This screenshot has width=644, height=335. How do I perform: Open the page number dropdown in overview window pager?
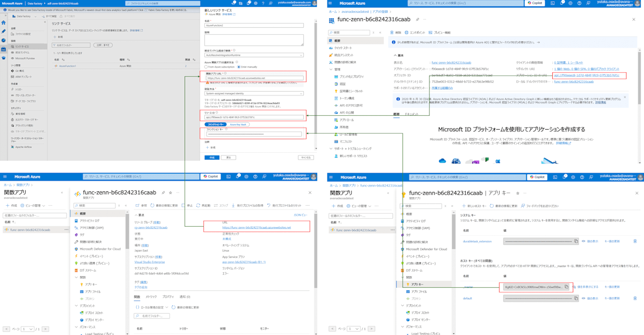pos(27,329)
